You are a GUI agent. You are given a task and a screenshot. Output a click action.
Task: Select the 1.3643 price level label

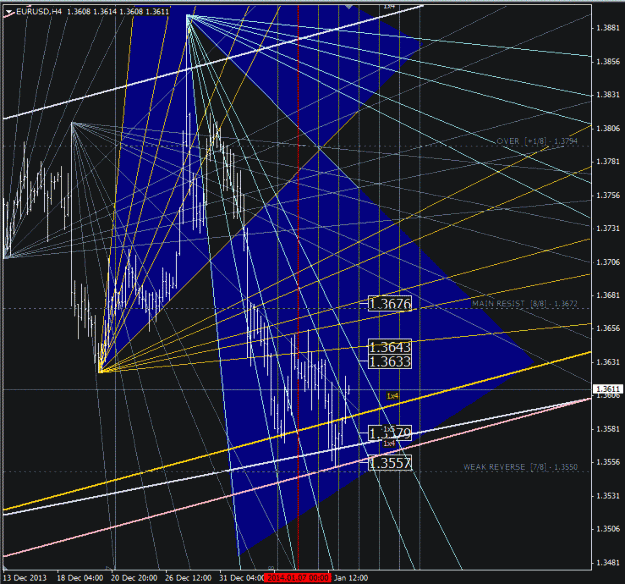pyautogui.click(x=389, y=347)
